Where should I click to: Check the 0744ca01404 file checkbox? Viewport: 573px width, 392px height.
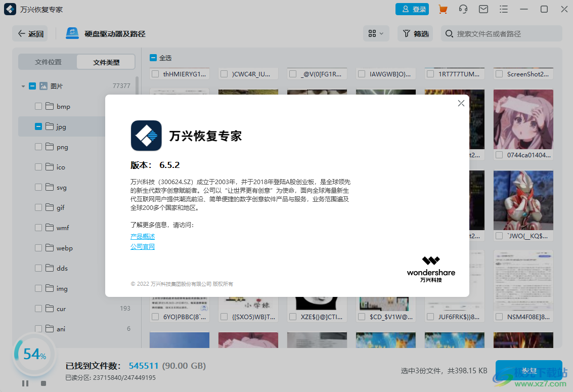pos(499,155)
